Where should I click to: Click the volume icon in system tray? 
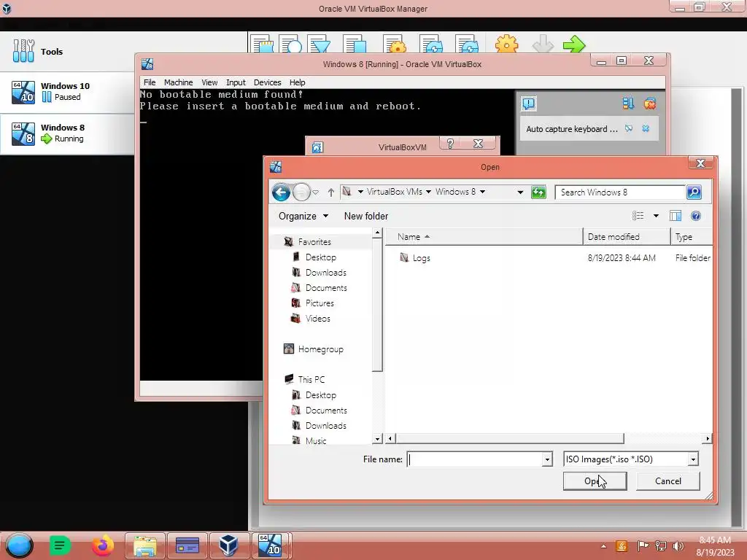pyautogui.click(x=678, y=545)
